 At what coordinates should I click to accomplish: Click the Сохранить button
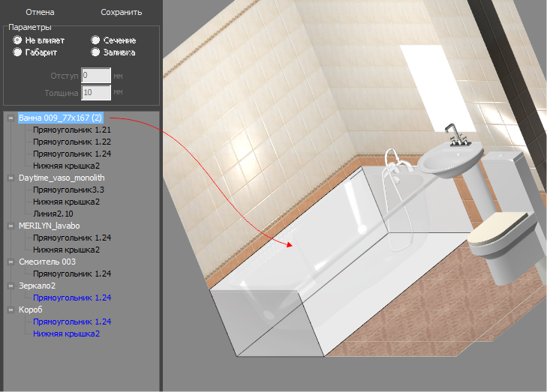121,13
